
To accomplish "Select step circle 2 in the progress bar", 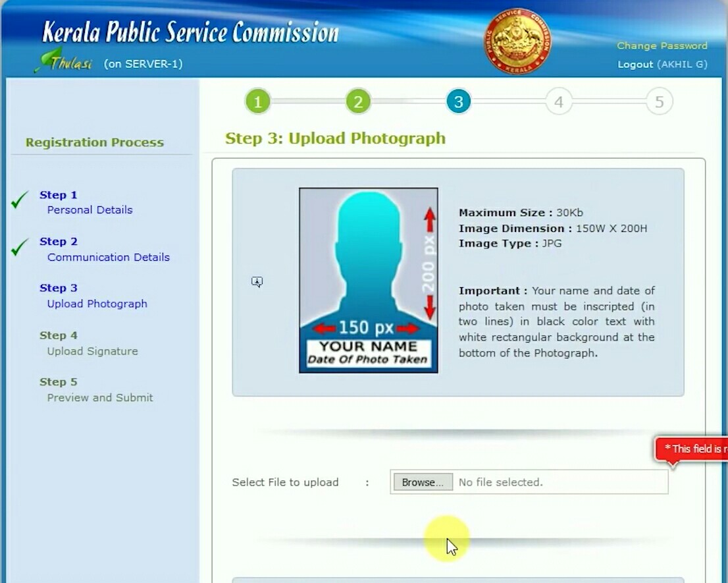I will point(358,101).
